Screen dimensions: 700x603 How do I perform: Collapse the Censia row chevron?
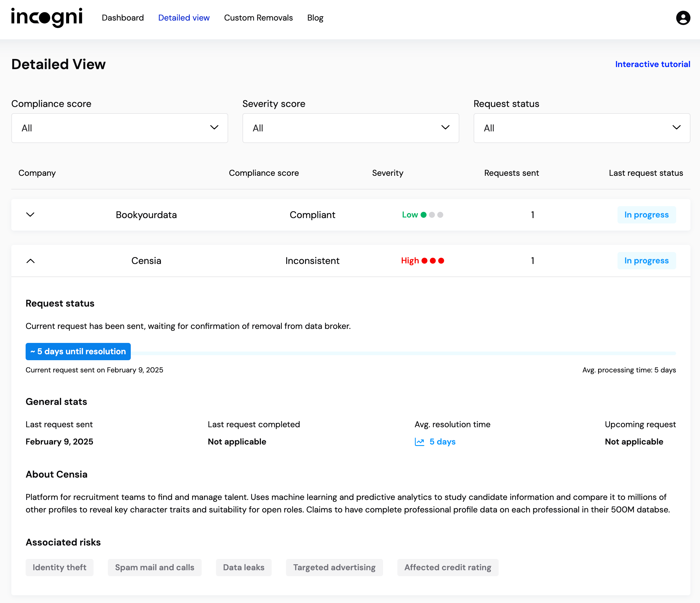click(30, 261)
